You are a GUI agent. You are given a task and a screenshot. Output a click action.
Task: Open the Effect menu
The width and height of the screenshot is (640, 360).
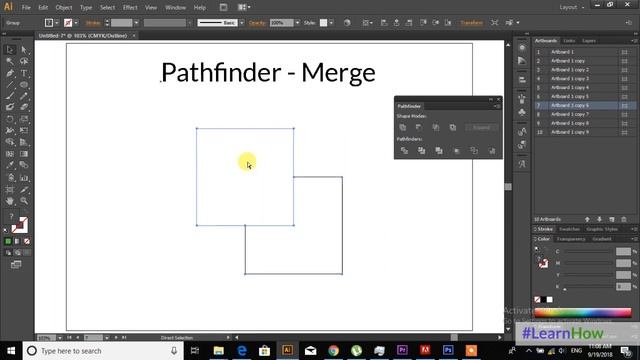tap(130, 7)
